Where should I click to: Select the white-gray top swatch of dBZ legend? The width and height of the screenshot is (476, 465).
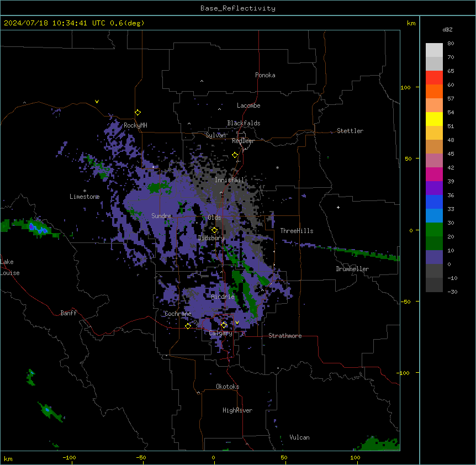tap(434, 50)
